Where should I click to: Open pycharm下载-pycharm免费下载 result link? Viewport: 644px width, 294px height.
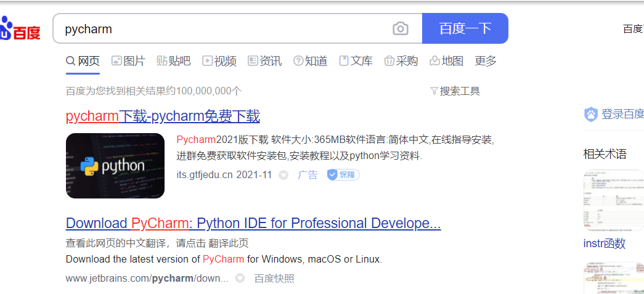[163, 116]
